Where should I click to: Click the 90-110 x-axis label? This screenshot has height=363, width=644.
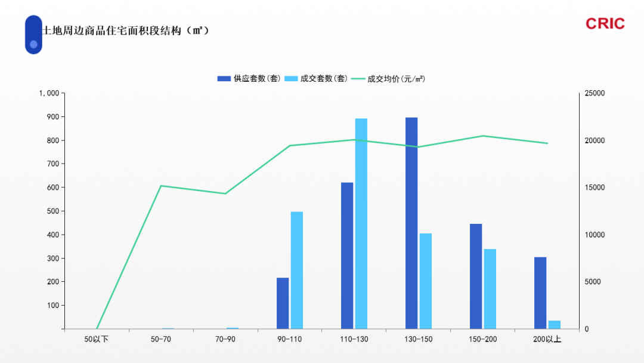[x=290, y=339]
